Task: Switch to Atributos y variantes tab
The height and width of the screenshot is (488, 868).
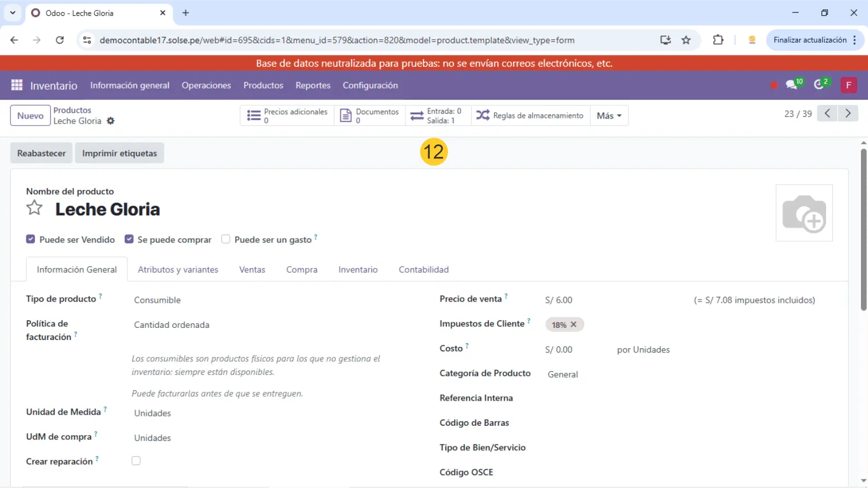Action: coord(178,269)
